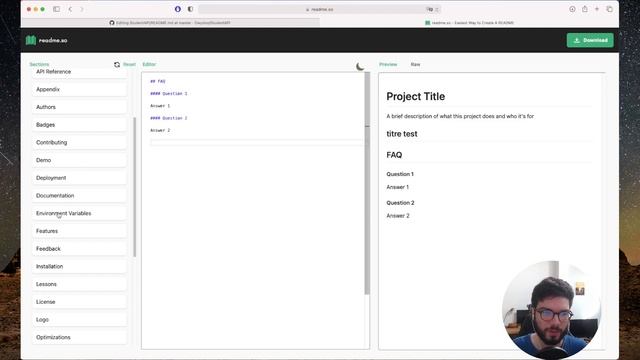The height and width of the screenshot is (360, 640).
Task: Add the Deployment section
Action: (x=80, y=178)
